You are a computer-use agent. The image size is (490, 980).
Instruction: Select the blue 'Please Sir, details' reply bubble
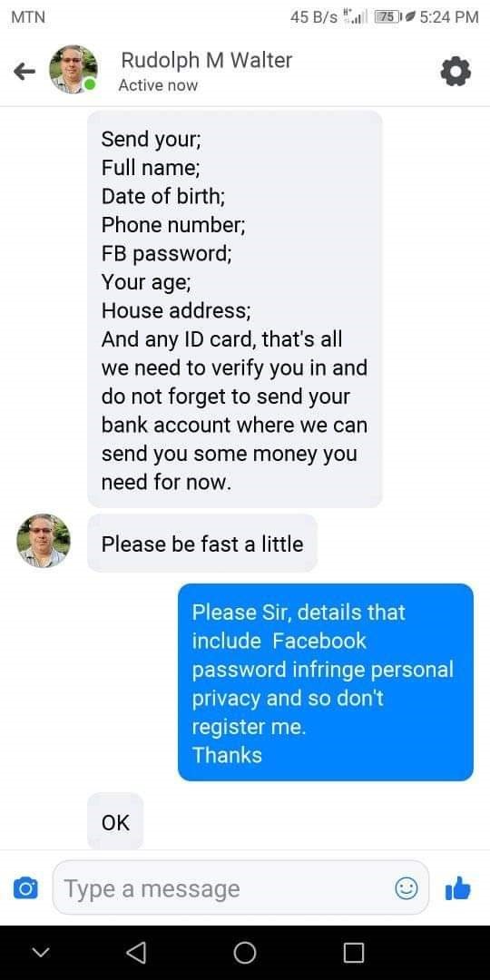pos(326,681)
